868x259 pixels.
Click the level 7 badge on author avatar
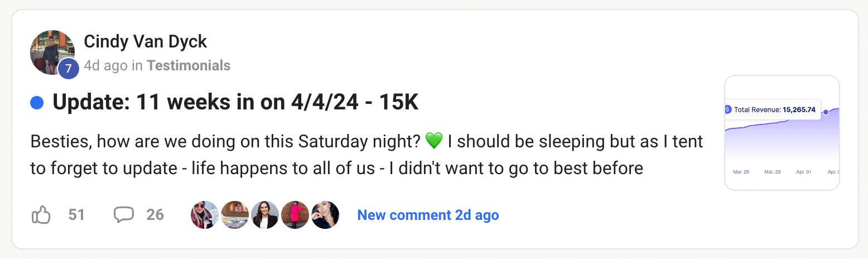(68, 68)
